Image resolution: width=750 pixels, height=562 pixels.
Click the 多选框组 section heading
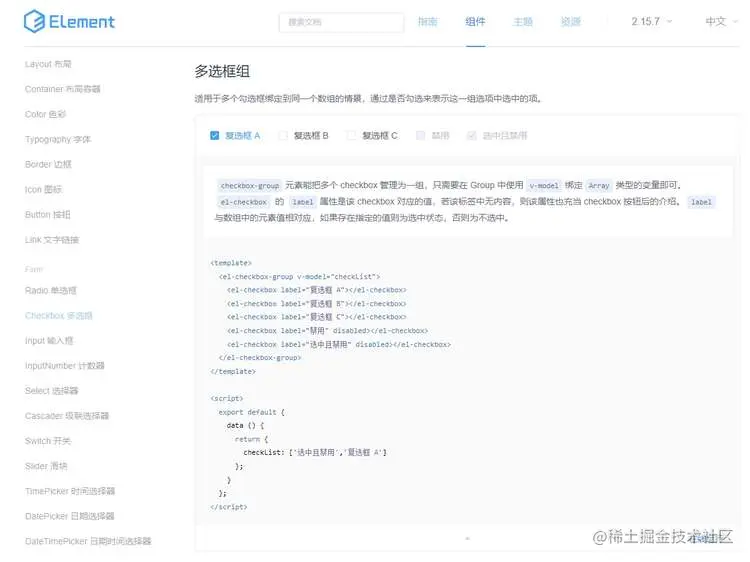222,71
